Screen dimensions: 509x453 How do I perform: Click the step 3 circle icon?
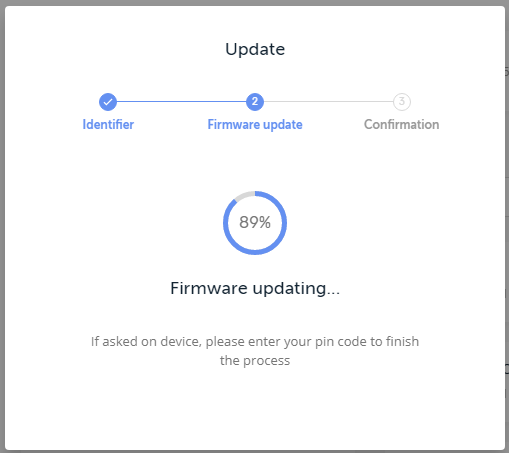pos(402,102)
